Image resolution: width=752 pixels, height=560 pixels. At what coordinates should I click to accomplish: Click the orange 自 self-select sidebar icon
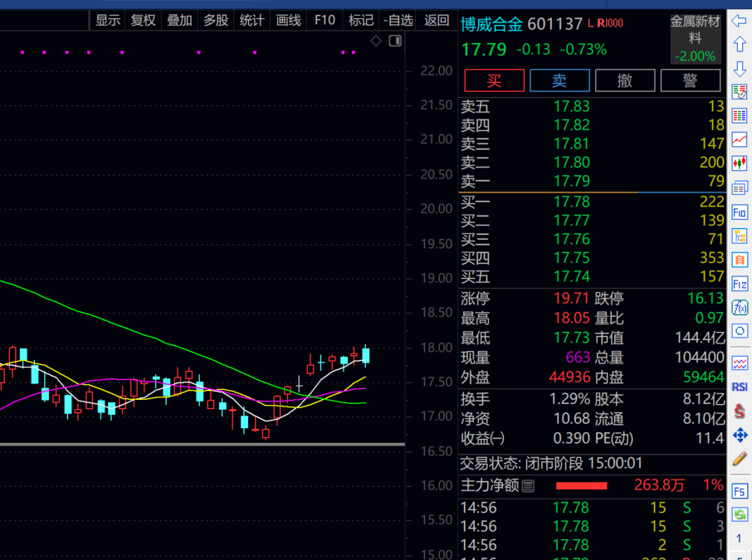tap(739, 260)
